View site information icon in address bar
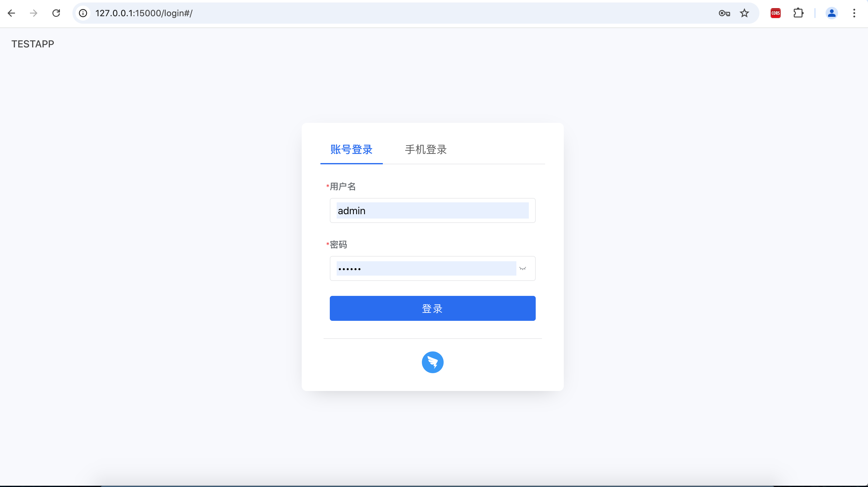The image size is (868, 487). point(83,13)
